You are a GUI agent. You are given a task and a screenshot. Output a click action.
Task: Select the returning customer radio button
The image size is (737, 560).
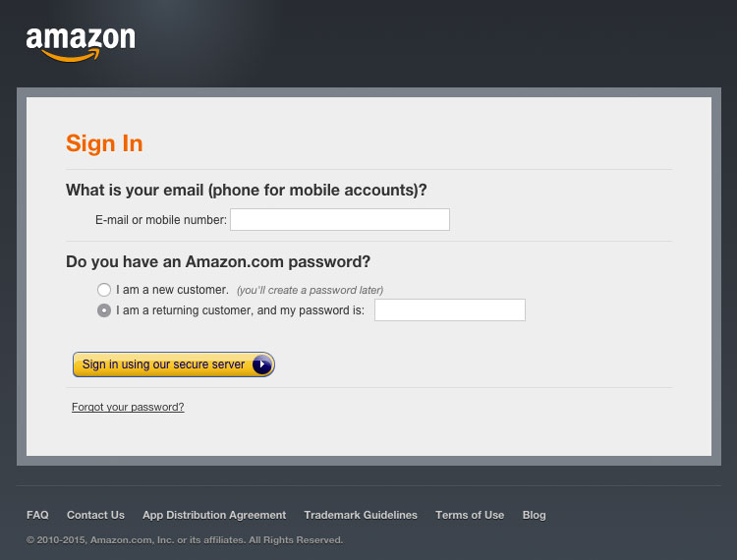point(104,310)
